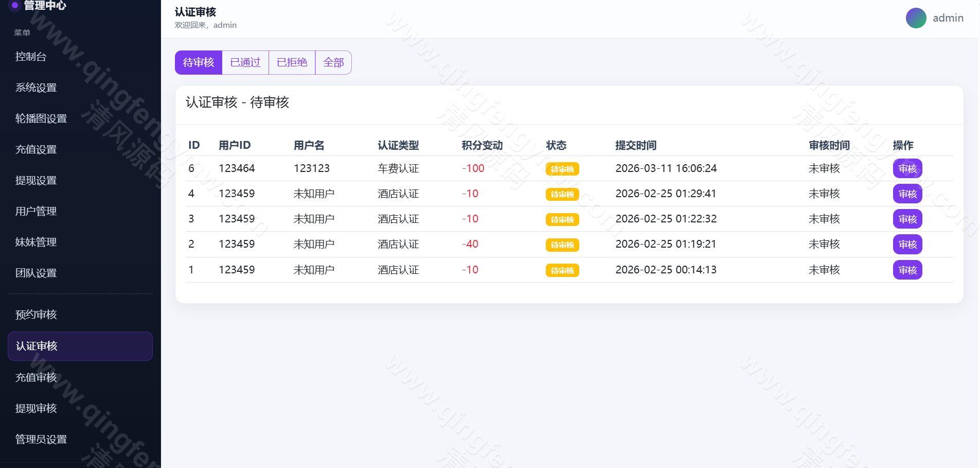
Task: Click timestamp 2026-02-25 01:22:32
Action: pyautogui.click(x=666, y=219)
